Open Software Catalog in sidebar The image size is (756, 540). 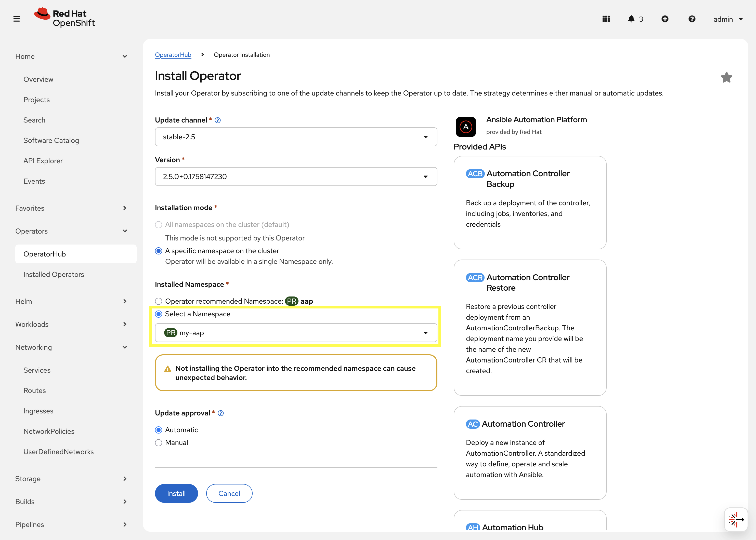[51, 140]
